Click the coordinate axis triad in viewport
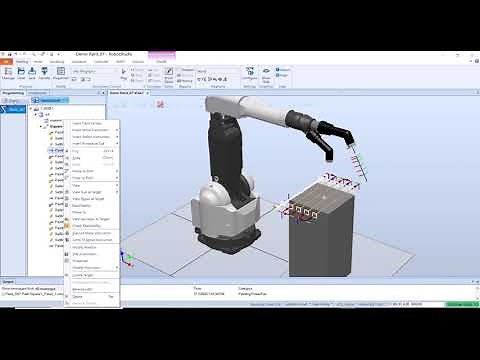480x360 pixels. point(127,260)
